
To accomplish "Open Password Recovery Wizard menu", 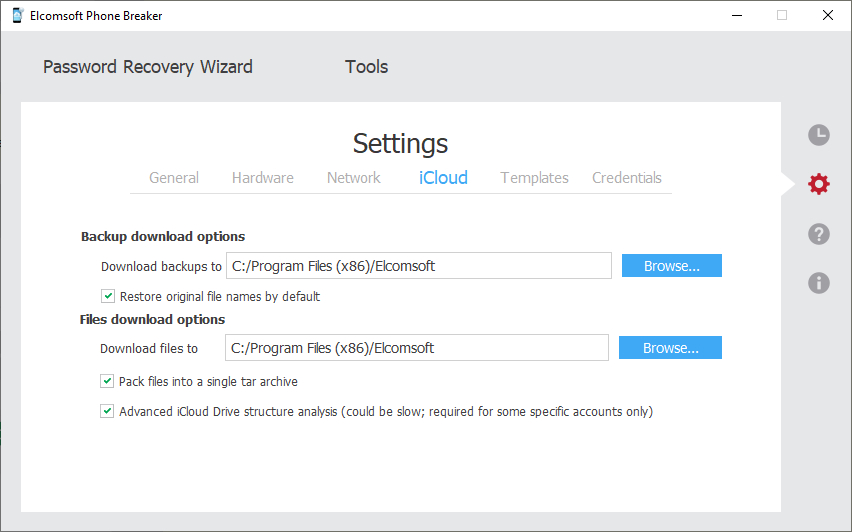I will point(148,67).
